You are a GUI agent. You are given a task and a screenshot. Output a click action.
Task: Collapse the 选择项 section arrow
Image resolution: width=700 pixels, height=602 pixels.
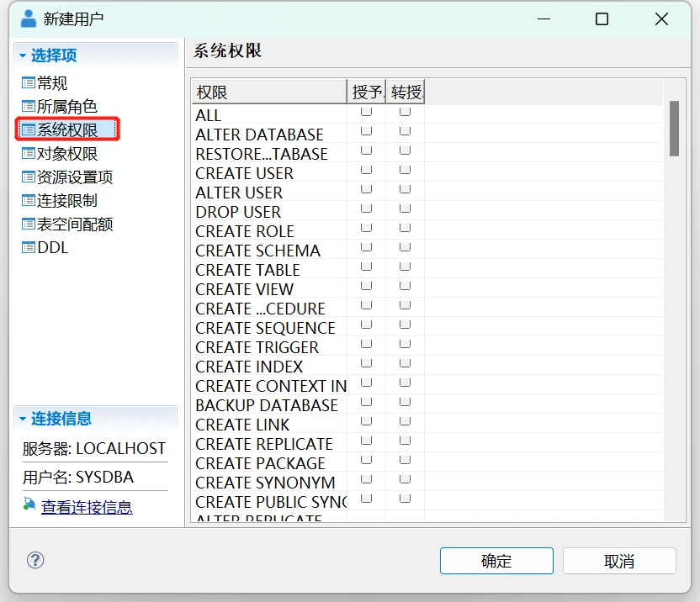point(23,56)
